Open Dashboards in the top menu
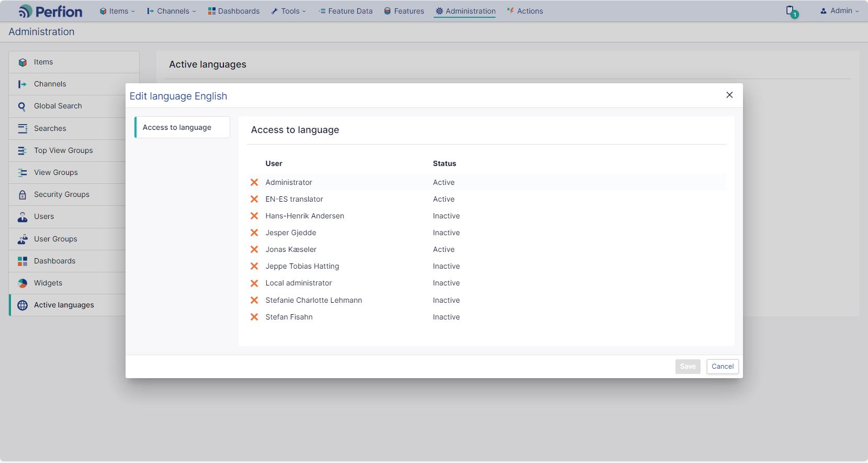This screenshot has width=868, height=463. [234, 11]
